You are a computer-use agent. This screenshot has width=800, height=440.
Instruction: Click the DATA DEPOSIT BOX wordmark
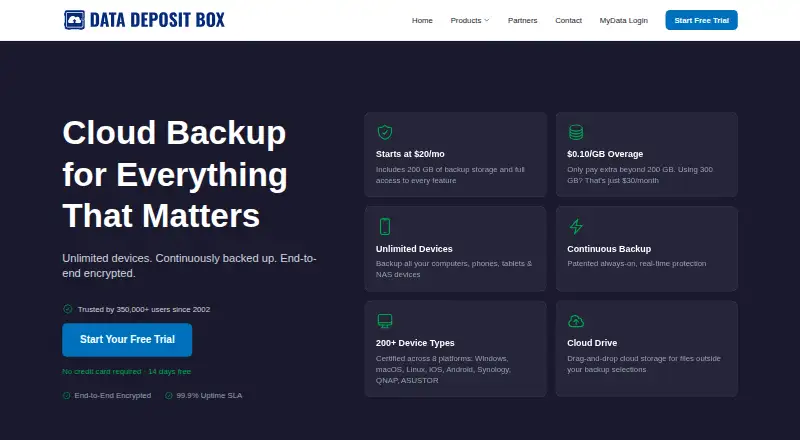(157, 20)
